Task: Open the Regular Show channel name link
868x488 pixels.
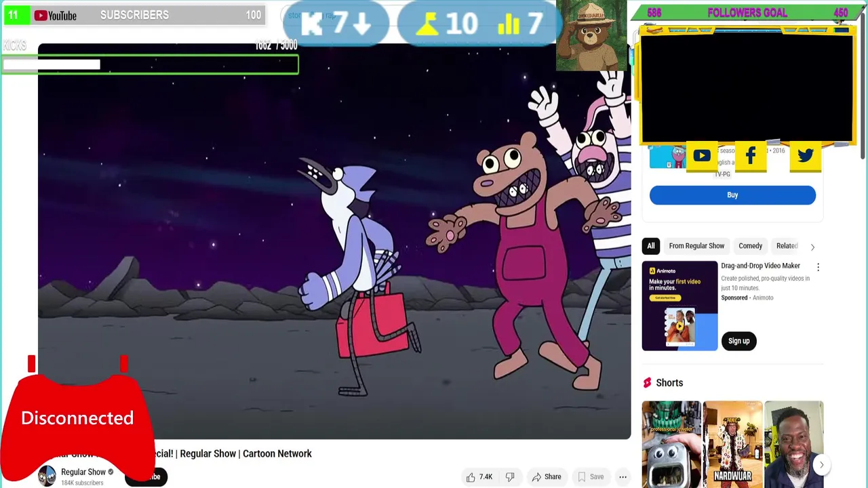Action: 83,472
